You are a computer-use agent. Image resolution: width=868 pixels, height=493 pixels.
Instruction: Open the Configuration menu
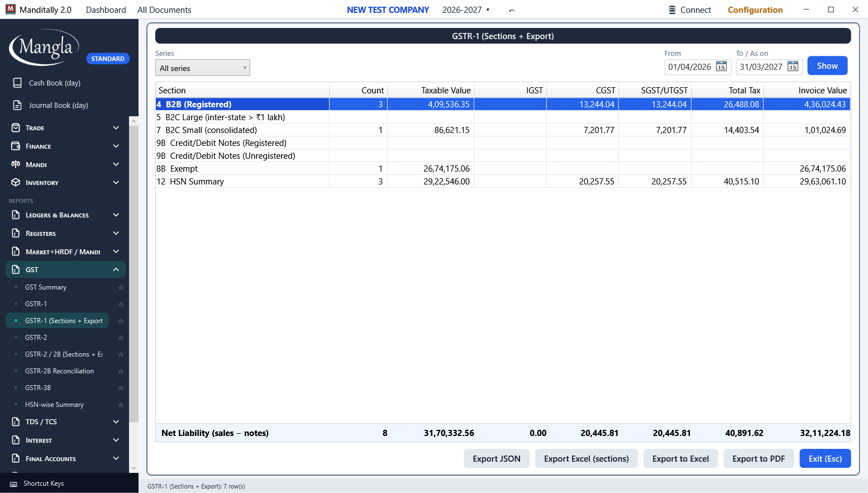(x=755, y=10)
